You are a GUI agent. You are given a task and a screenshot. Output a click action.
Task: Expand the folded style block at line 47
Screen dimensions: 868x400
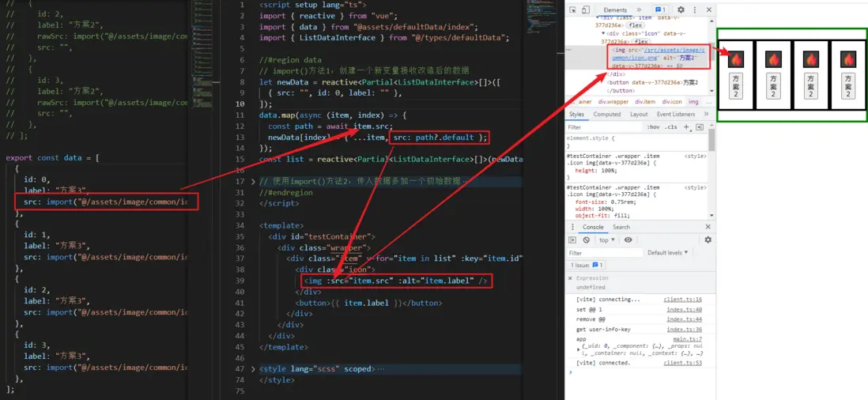point(254,369)
